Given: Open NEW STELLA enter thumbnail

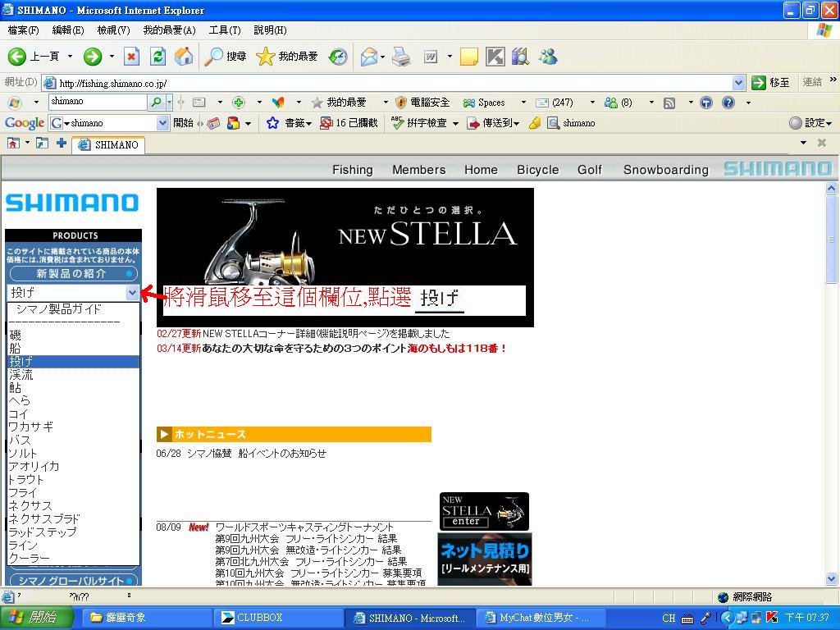Looking at the screenshot, I should (x=484, y=512).
